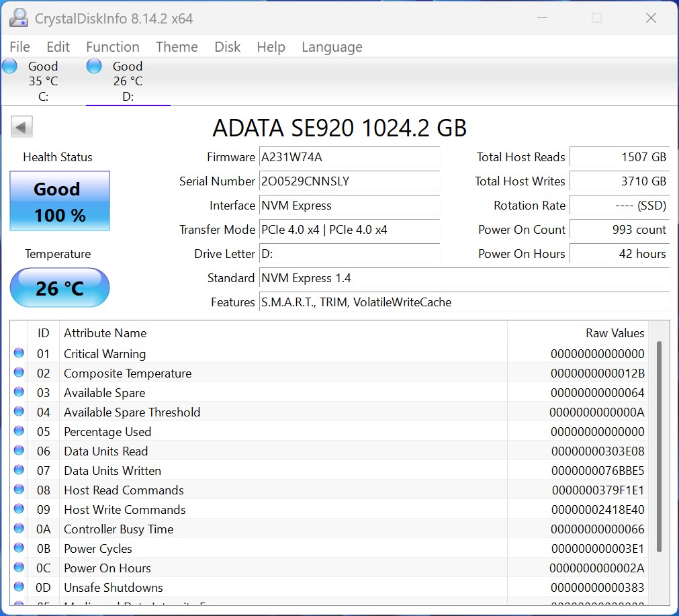Click the Composite Temperature status dot
Viewport: 679px width, 616px height.
click(19, 373)
